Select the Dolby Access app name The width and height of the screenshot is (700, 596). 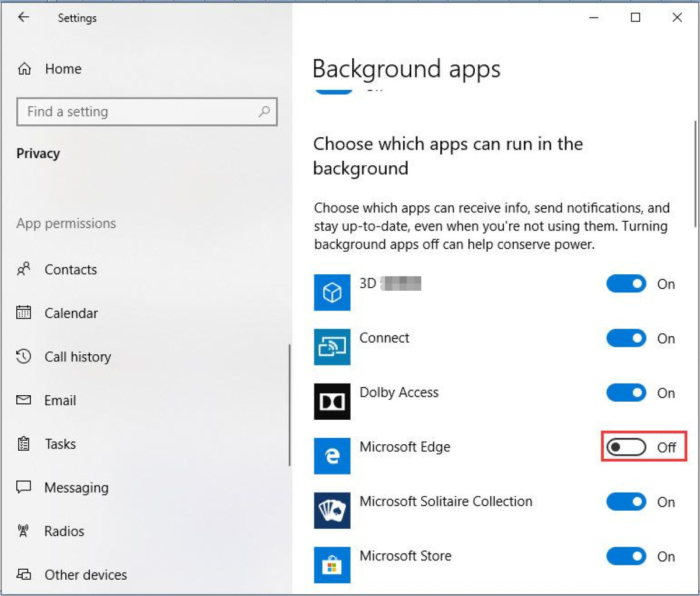[399, 392]
